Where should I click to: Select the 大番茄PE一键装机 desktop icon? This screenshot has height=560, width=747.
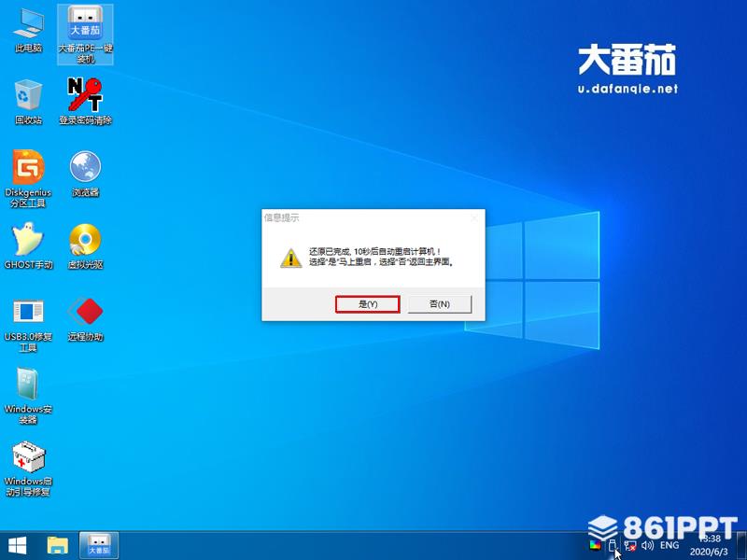click(x=85, y=35)
